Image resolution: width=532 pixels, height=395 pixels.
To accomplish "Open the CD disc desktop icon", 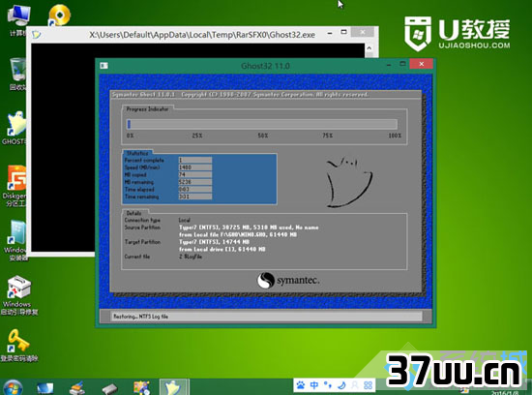I will (x=59, y=15).
